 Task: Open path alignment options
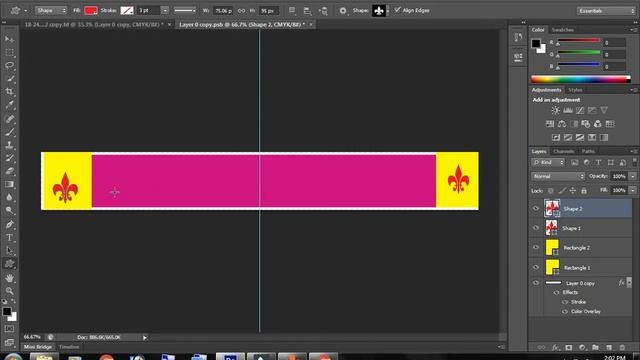(x=307, y=11)
